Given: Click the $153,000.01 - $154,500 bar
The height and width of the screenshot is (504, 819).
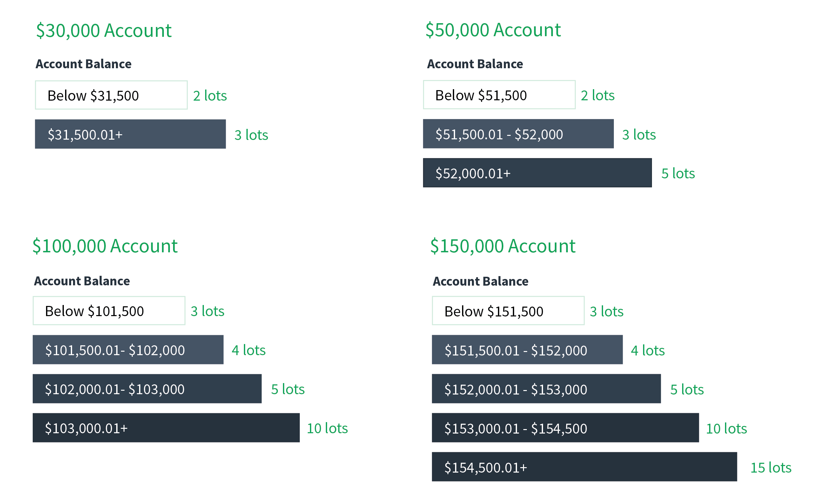Looking at the screenshot, I should (565, 428).
